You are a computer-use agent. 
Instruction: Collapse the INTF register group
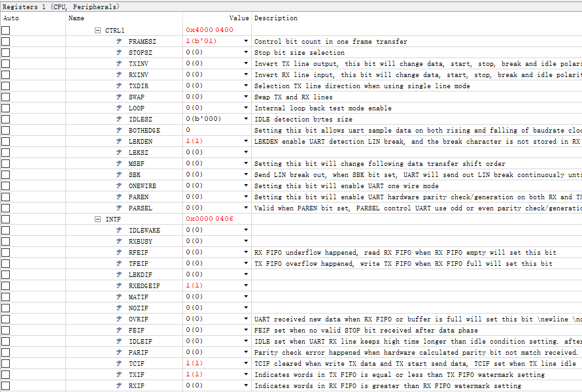(97, 219)
